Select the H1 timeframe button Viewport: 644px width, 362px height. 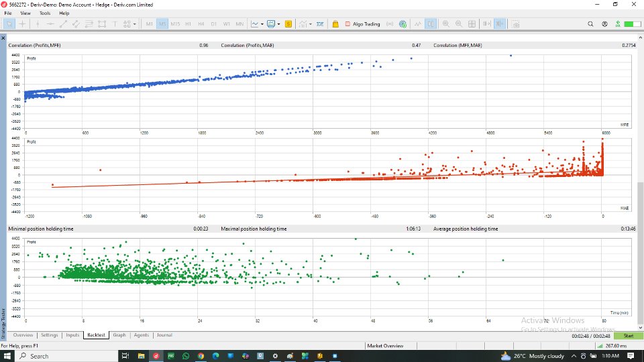point(188,24)
